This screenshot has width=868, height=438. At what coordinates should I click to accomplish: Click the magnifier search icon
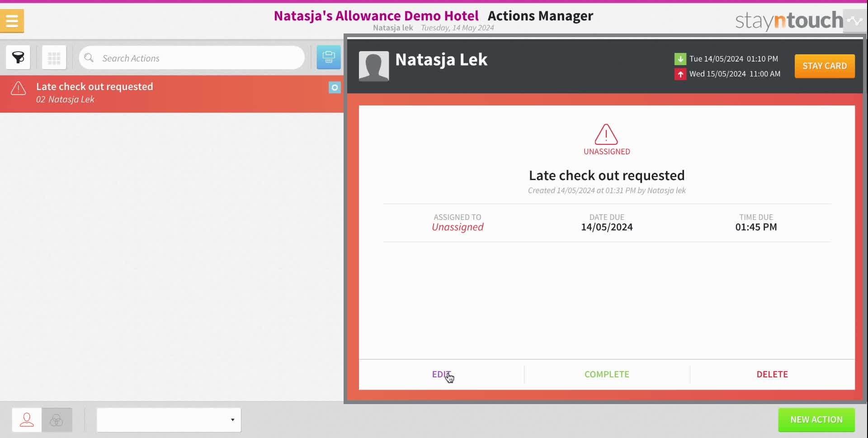[89, 58]
